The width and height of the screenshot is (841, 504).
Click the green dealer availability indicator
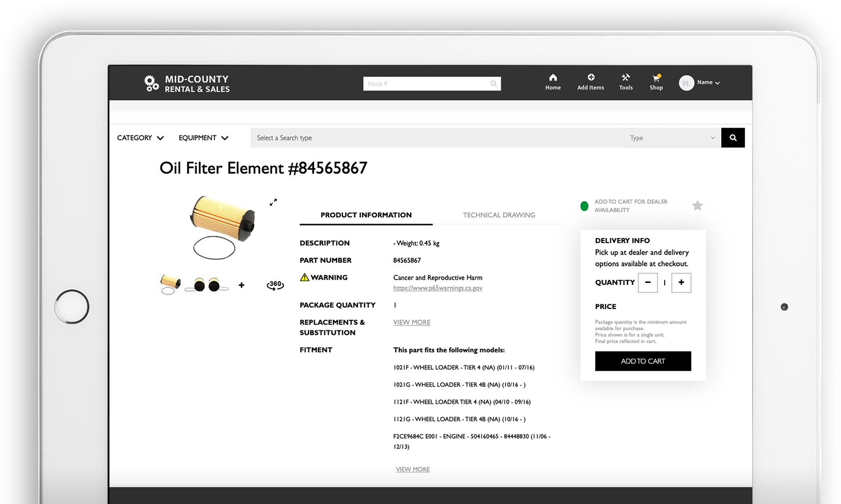click(x=584, y=206)
